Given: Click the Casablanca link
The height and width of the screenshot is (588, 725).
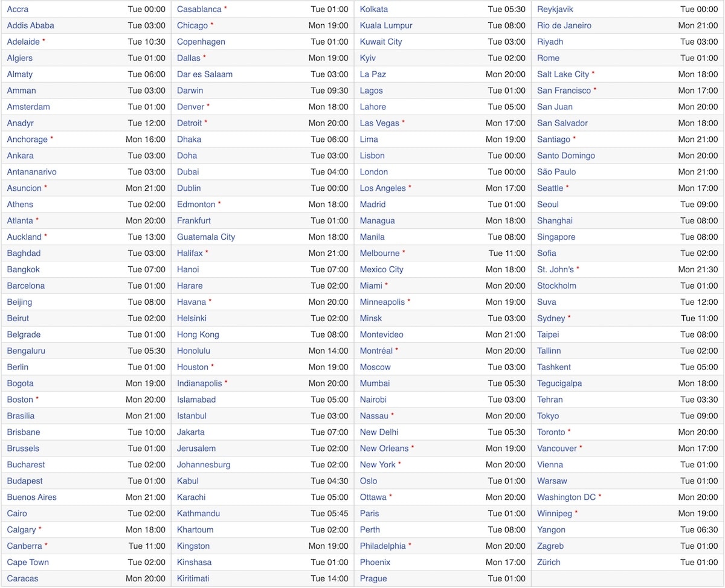Looking at the screenshot, I should 199,9.
